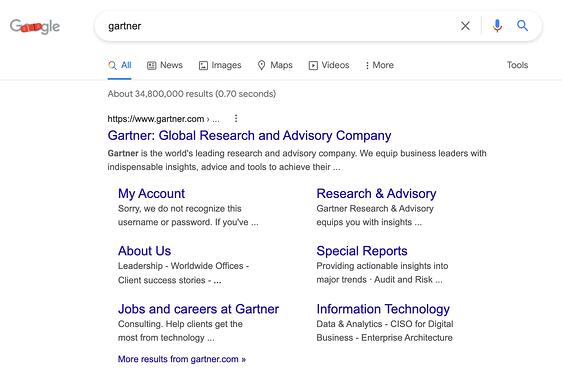This screenshot has height=383, width=562.
Task: Click More results from gartner.com
Action: [x=182, y=359]
